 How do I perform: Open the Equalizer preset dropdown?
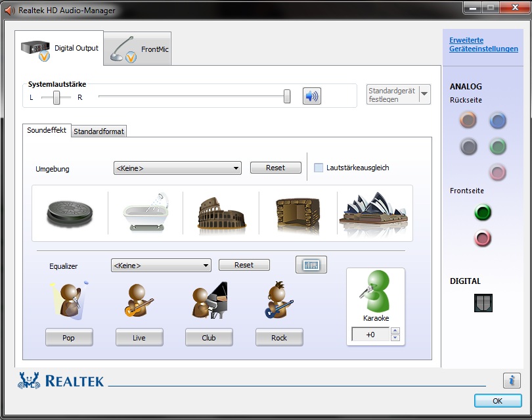click(x=161, y=266)
